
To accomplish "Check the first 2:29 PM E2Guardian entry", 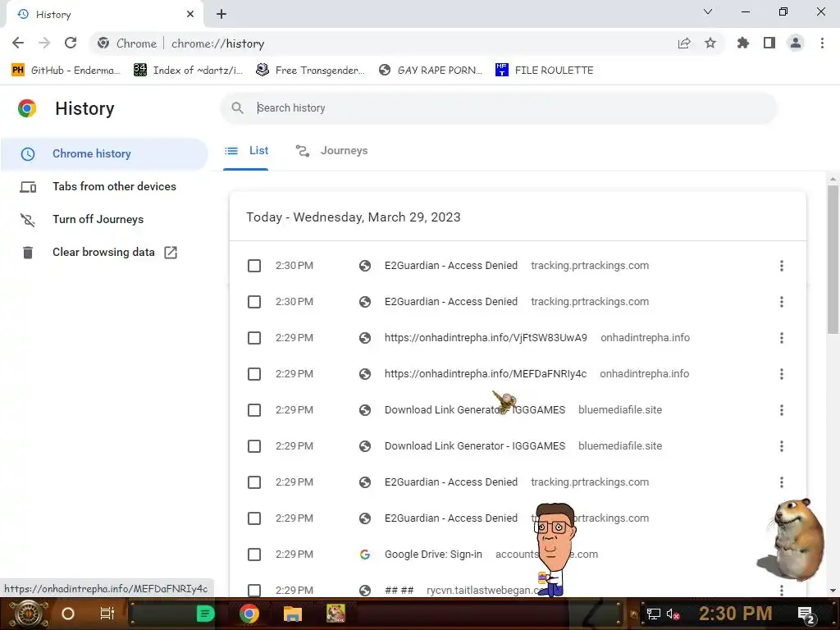I will pyautogui.click(x=254, y=482).
